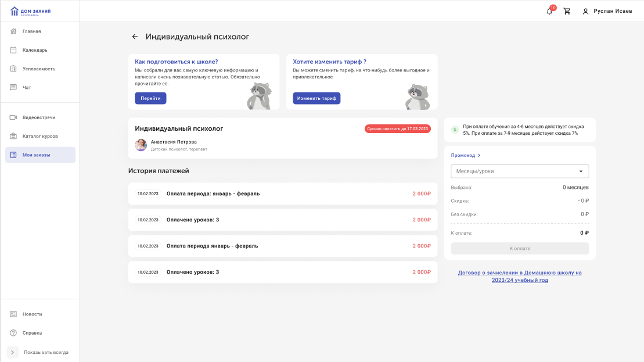Image resolution: width=644 pixels, height=362 pixels.
Task: Open Договор о зачислении link
Action: click(x=520, y=276)
